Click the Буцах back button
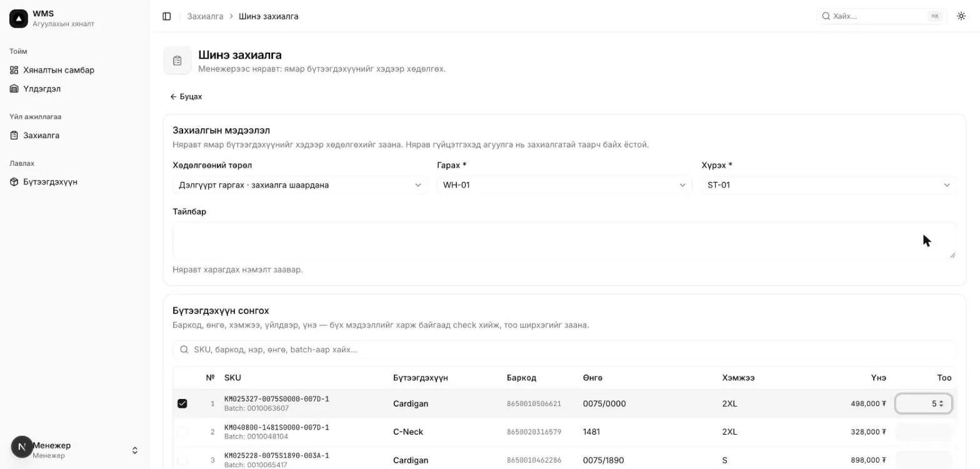980x469 pixels. pyautogui.click(x=186, y=97)
